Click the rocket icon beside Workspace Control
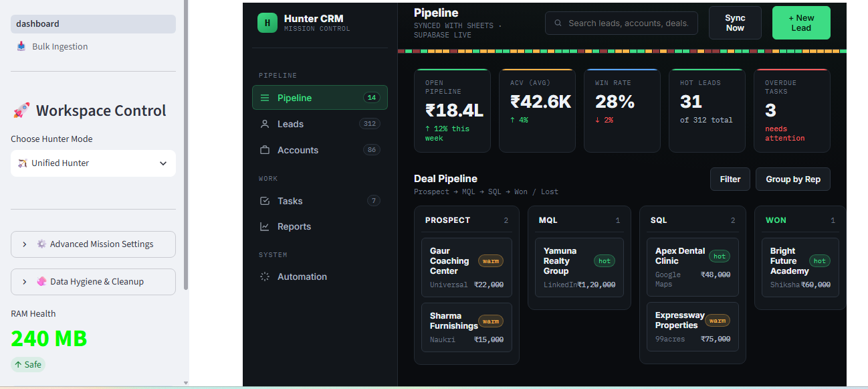 pos(21,110)
